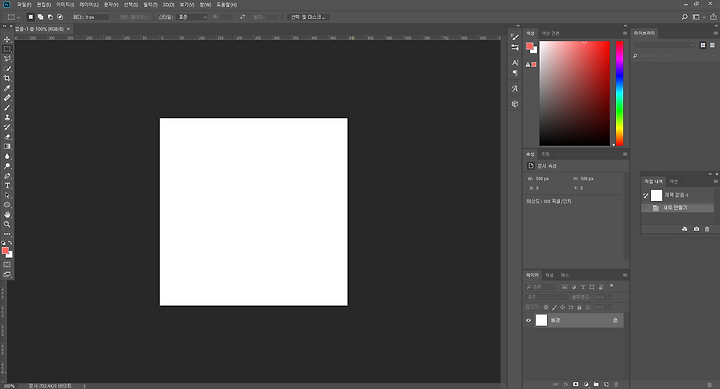Toggle lock position in Layers panel

click(562, 307)
